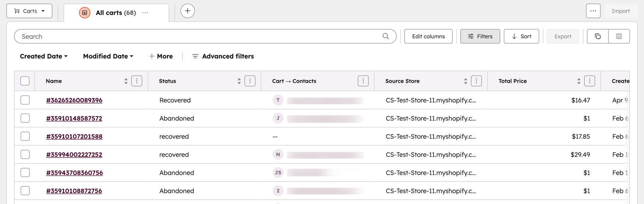Open cart link #35910107201588
Screen dimensions: 644x204
point(74,136)
